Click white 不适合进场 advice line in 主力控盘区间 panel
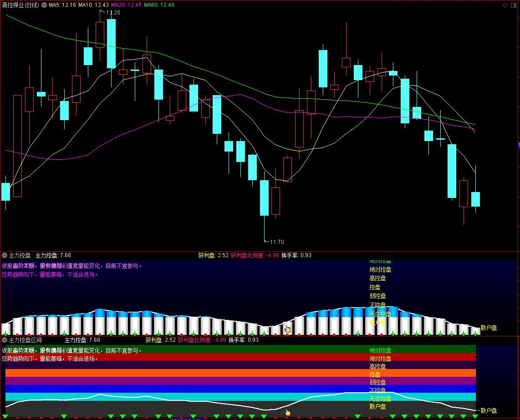520x420 pixels. click(x=50, y=359)
